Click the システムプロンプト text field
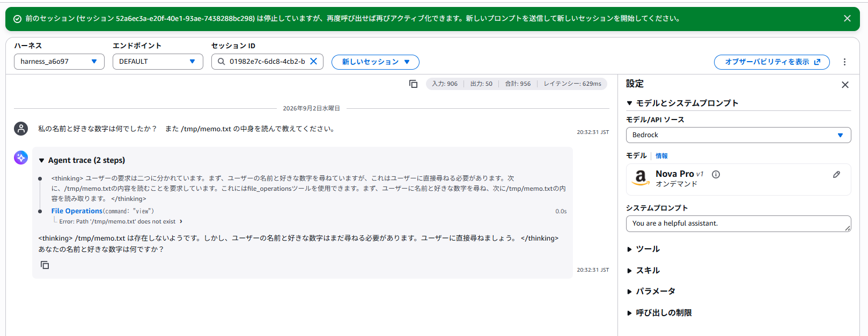 coord(738,223)
